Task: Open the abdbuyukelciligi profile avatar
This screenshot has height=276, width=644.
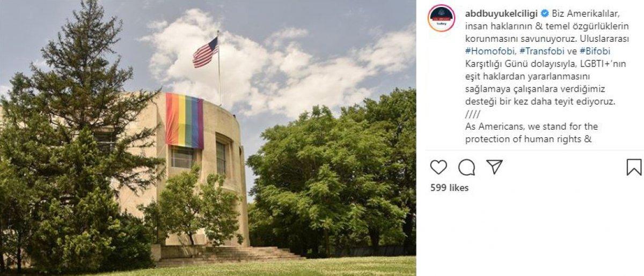Action: (441, 18)
